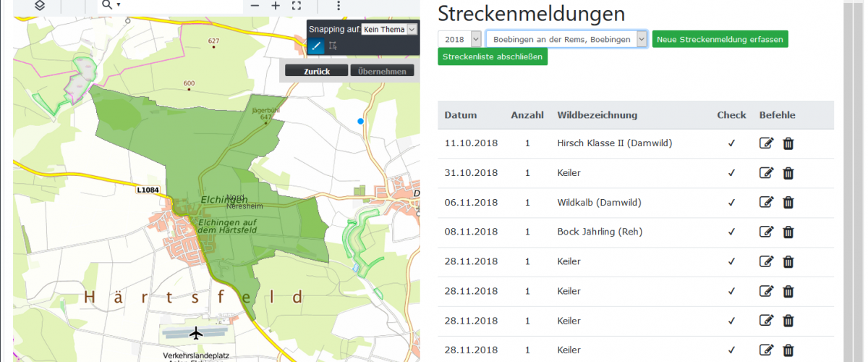Click check mark of Hirsch Klasse II row

pyautogui.click(x=731, y=143)
